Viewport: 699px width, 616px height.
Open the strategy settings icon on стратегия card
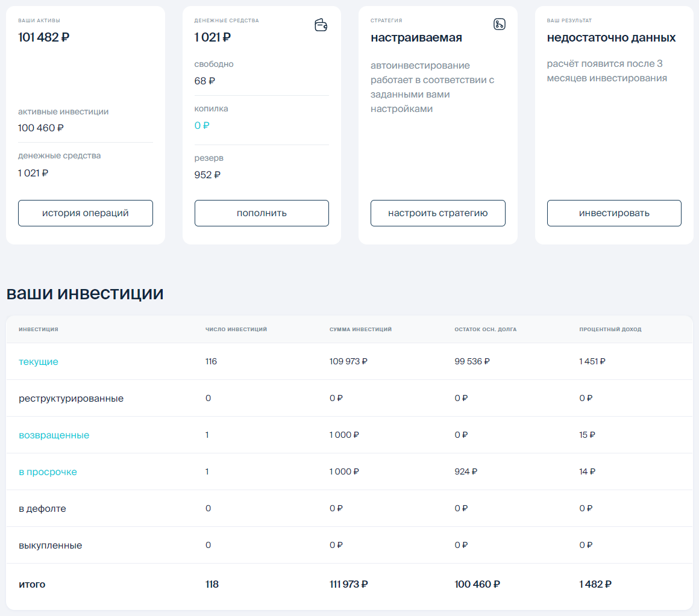tap(500, 25)
